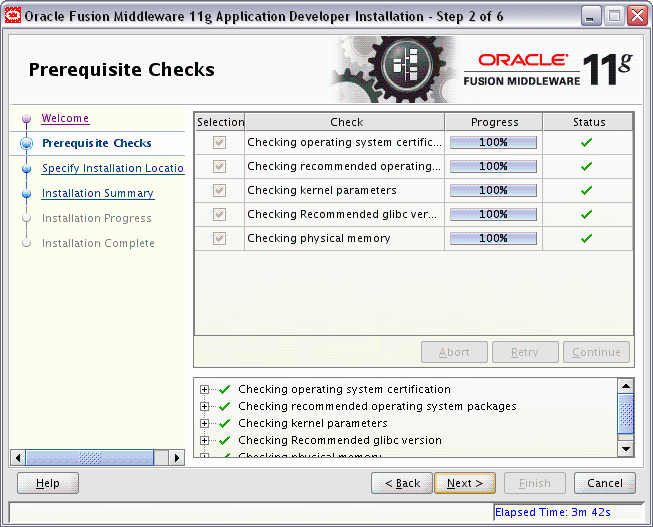This screenshot has width=653, height=527.
Task: Minimize the installer window
Action: 589,17
